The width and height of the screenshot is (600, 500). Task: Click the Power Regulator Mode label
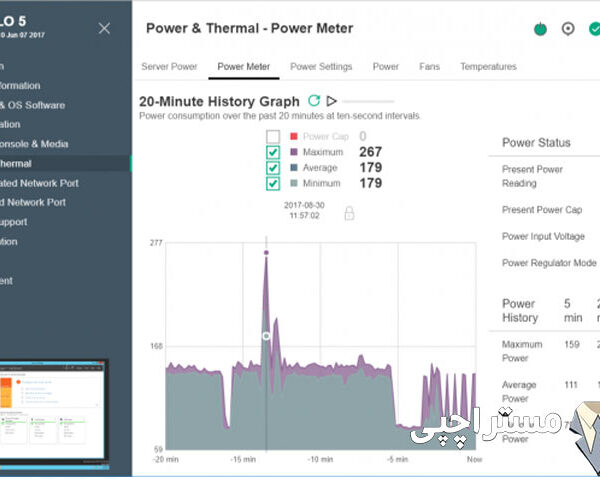click(549, 263)
